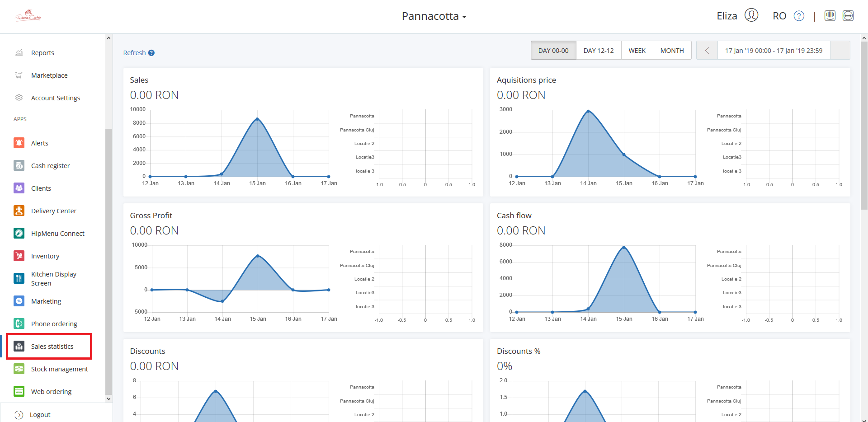Open the Sales statistics app icon
This screenshot has width=868, height=422.
click(19, 346)
